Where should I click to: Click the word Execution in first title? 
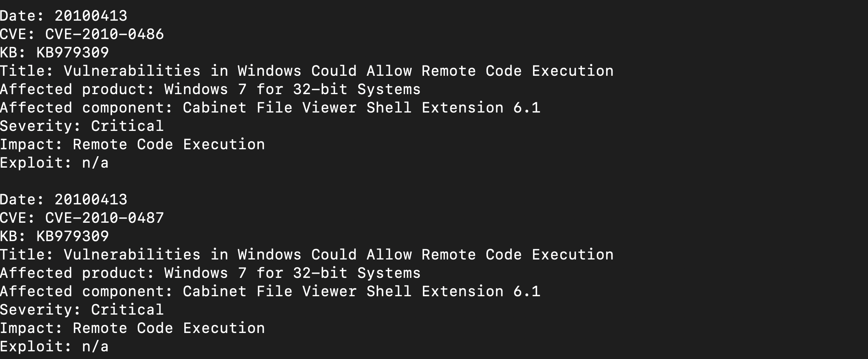point(573,71)
